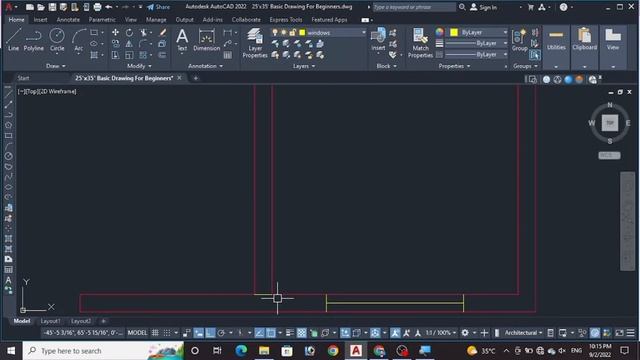Viewport: 640px width, 360px height.
Task: Open the Home ribbon tab
Action: tap(16, 20)
